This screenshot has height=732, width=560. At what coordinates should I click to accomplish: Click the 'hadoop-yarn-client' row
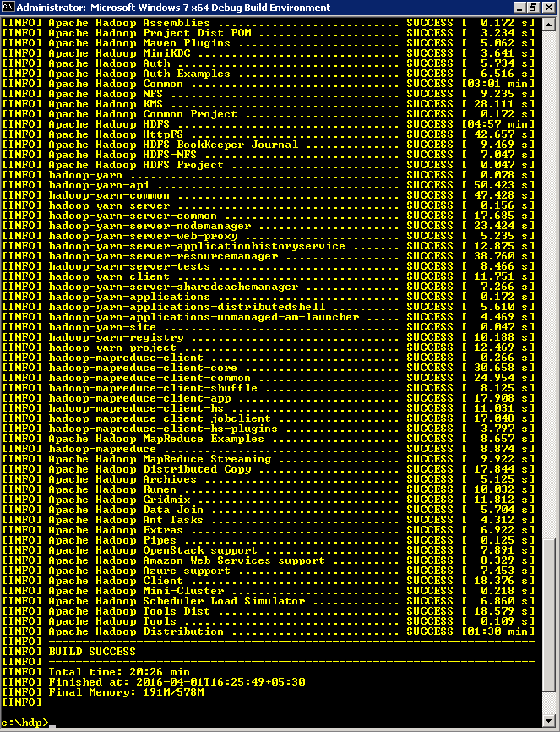click(269, 277)
